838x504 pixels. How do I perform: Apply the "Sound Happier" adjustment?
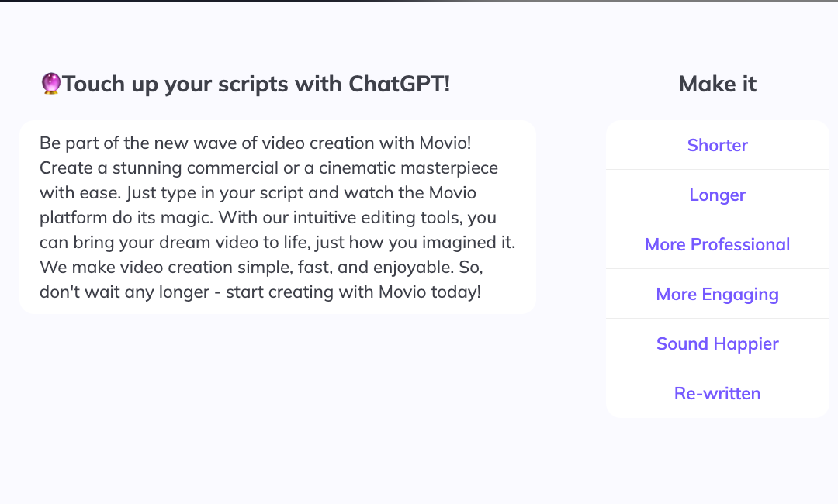pos(717,343)
